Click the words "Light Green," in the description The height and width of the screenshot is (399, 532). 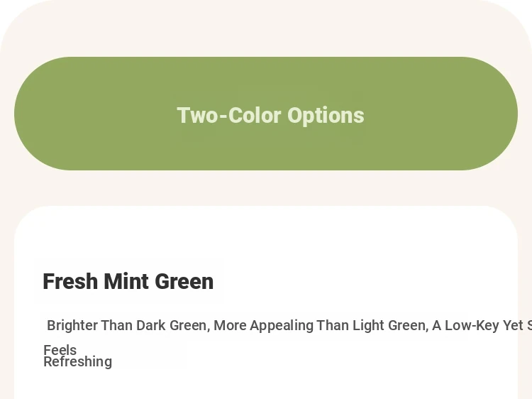[391, 325]
